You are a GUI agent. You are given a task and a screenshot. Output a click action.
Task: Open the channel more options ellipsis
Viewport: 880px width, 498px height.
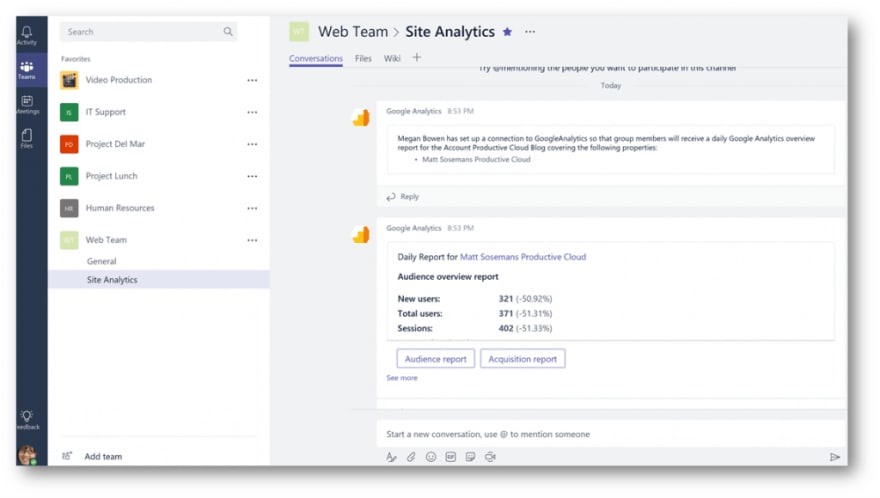point(530,31)
